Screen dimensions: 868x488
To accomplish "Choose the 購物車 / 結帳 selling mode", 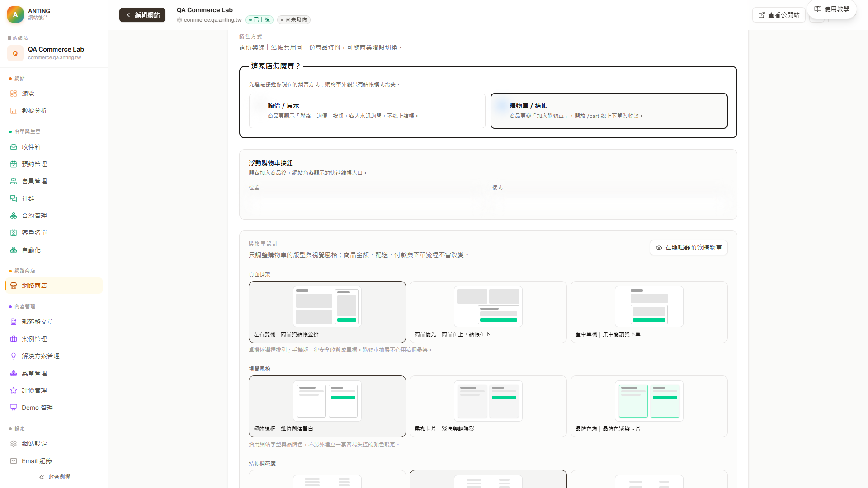I will tap(609, 111).
